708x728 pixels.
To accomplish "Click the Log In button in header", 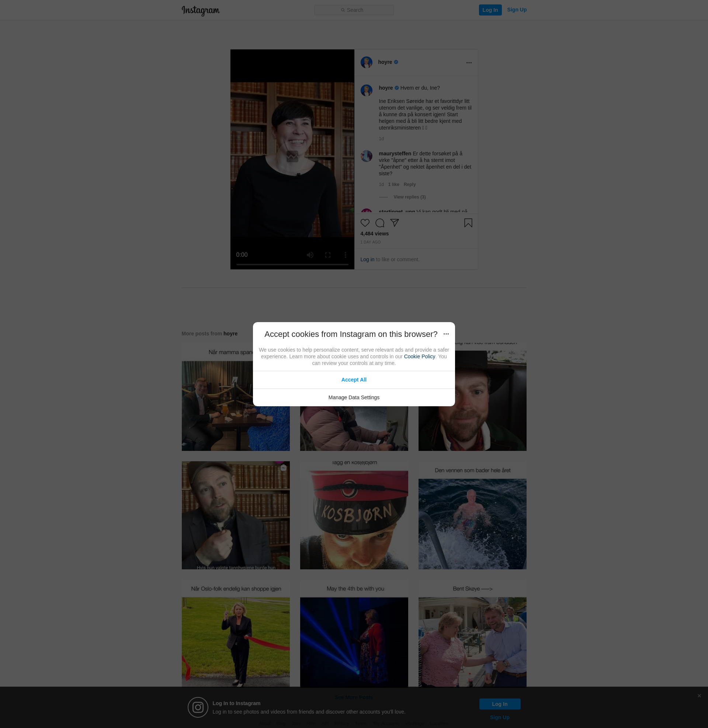I will (490, 10).
